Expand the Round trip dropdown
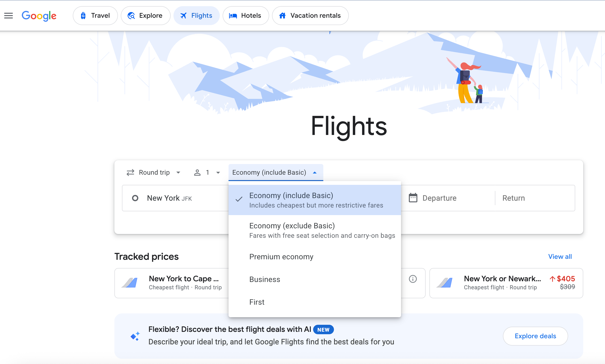Screen dimensions: 605x364 pyautogui.click(x=178, y=173)
